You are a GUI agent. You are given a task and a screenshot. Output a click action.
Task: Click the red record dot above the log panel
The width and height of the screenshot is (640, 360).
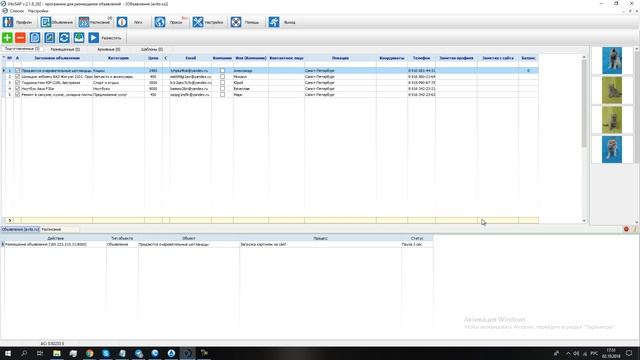click(626, 229)
